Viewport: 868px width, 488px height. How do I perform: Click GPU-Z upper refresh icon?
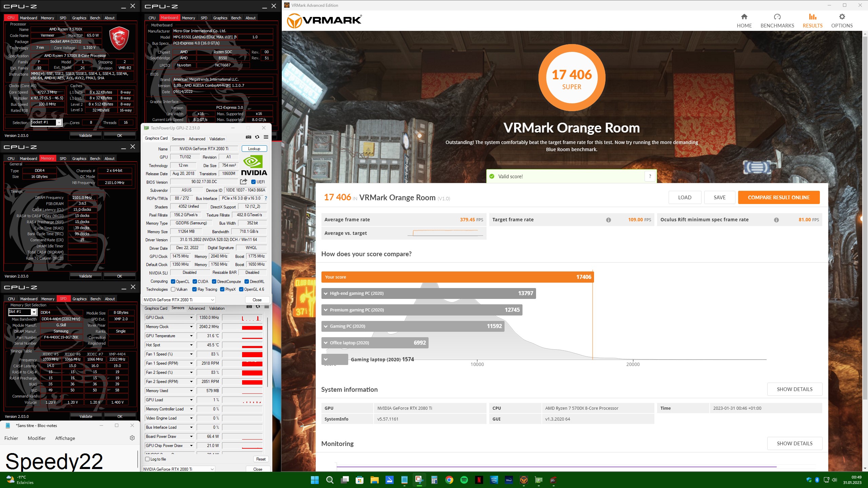(x=257, y=137)
